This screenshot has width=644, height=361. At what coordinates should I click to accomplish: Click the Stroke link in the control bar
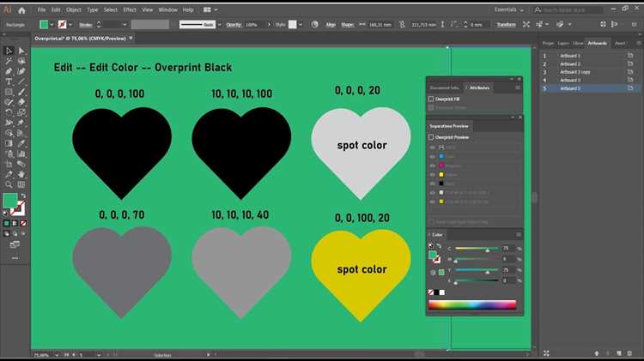(x=85, y=25)
